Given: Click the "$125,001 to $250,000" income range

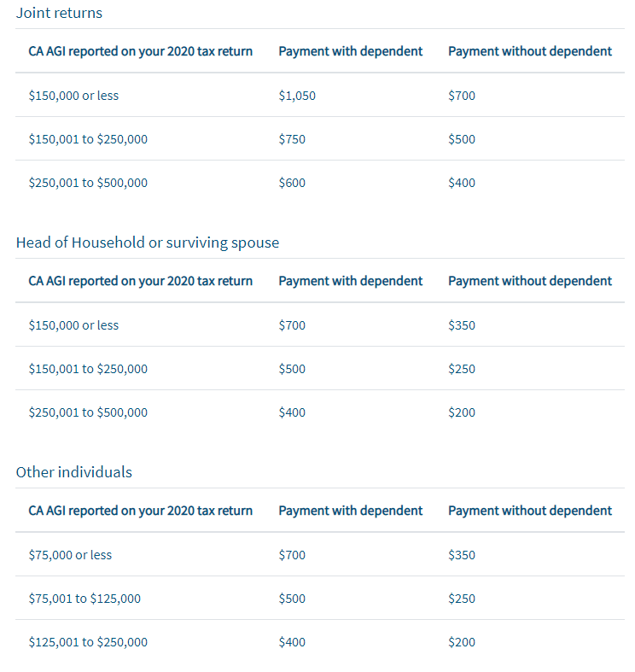Looking at the screenshot, I should 88,642.
